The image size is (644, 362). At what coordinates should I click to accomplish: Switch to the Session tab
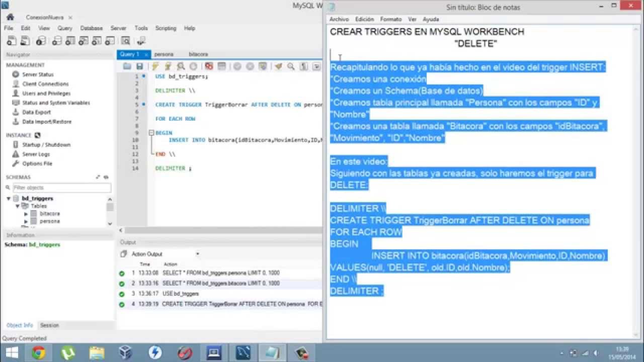(x=49, y=325)
